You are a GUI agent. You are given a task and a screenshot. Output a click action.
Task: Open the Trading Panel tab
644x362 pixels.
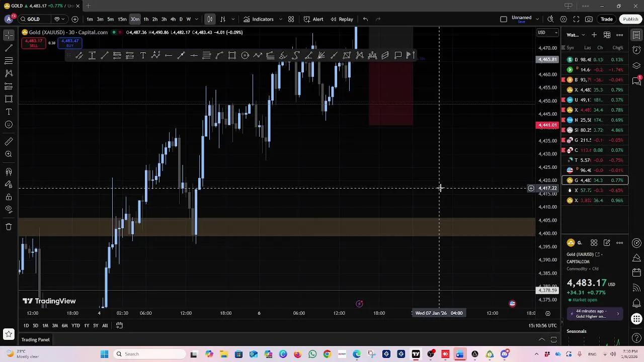pyautogui.click(x=35, y=340)
